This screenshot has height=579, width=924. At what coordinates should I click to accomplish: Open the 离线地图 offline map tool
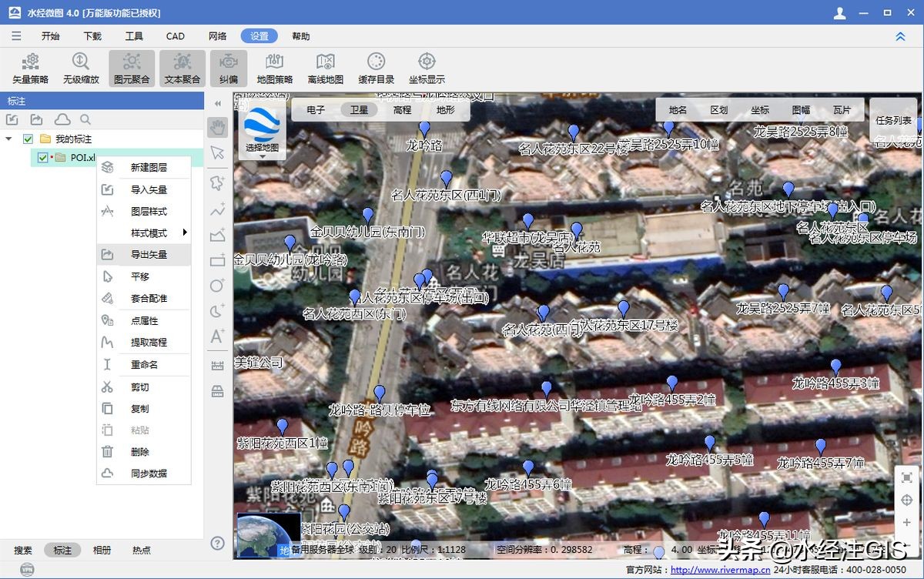[325, 68]
